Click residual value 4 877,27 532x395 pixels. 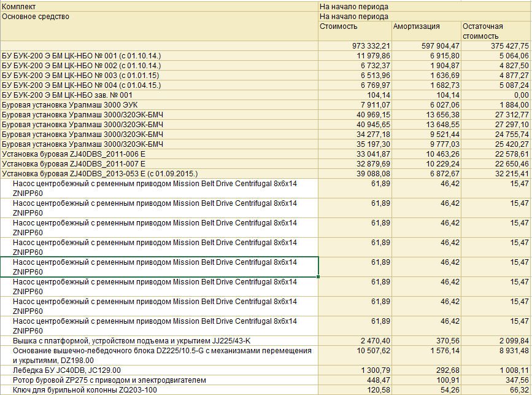click(496, 76)
